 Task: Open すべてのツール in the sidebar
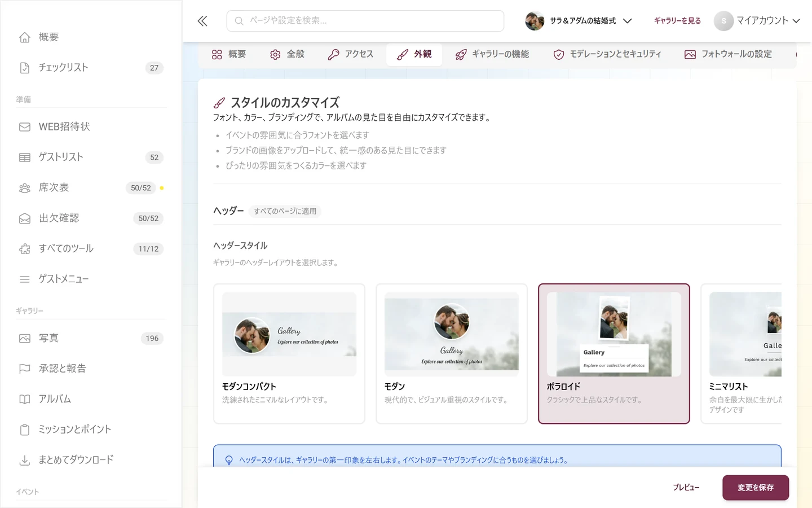(x=91, y=249)
